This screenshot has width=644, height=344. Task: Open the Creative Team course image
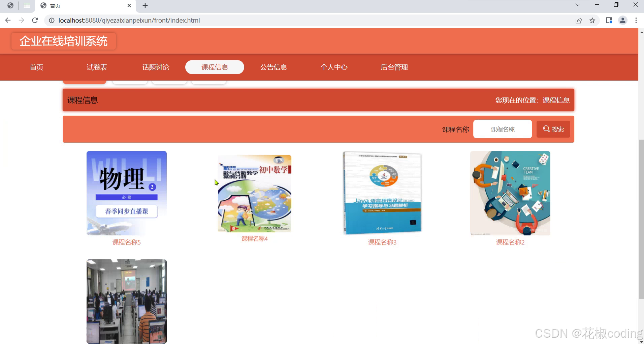tap(510, 193)
